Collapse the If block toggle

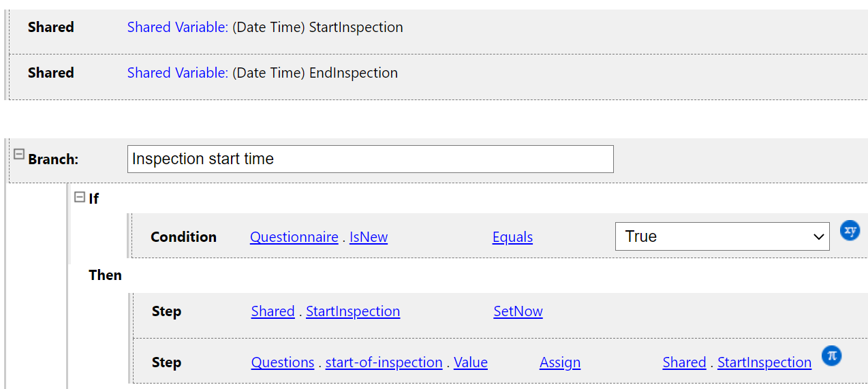(79, 198)
